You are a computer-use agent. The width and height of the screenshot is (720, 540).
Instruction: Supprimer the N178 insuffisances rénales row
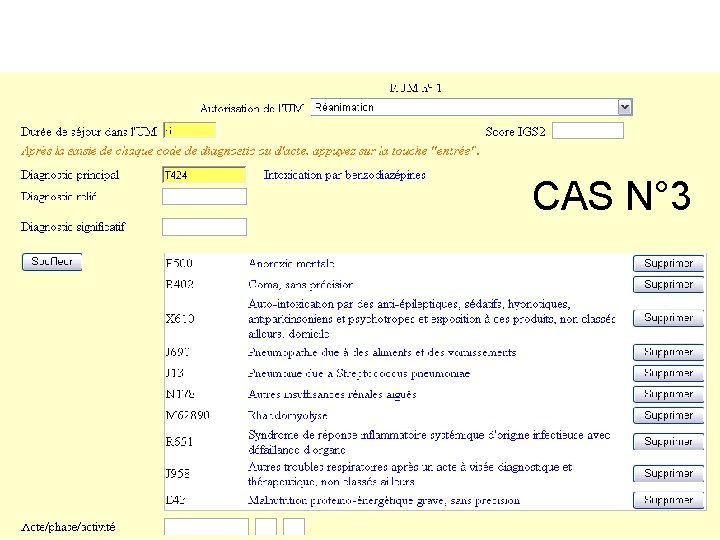click(x=668, y=394)
